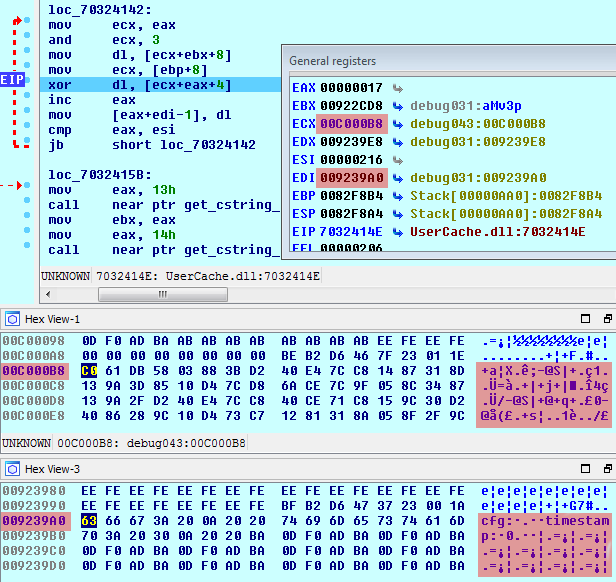This screenshot has height=582, width=616.
Task: Follow the jump arrow beside EIP register
Action: tap(398, 232)
